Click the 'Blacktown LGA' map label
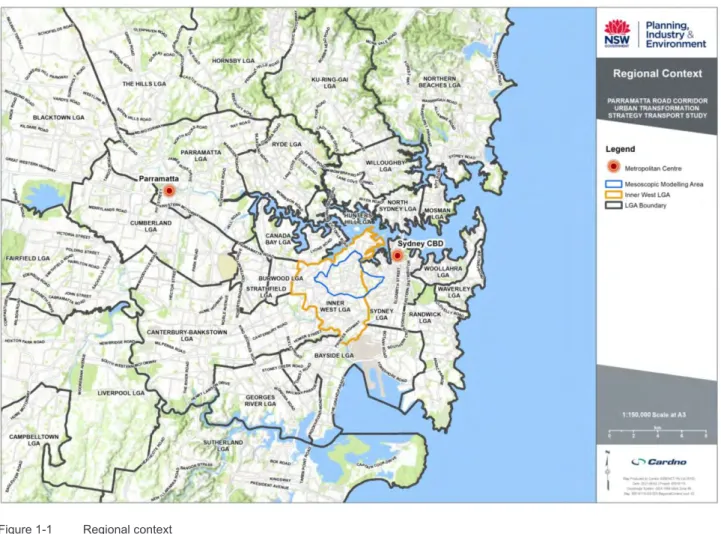The width and height of the screenshot is (721, 534). (x=58, y=117)
